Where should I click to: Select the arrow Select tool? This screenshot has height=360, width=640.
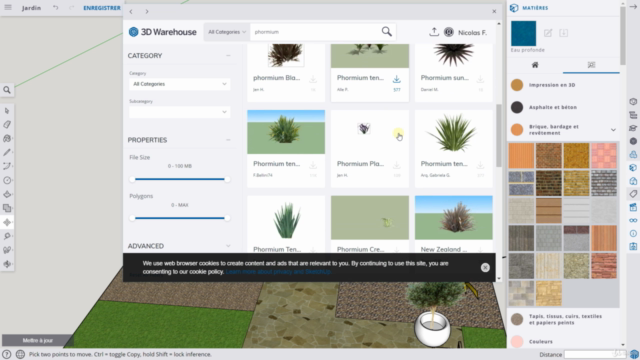click(x=7, y=111)
